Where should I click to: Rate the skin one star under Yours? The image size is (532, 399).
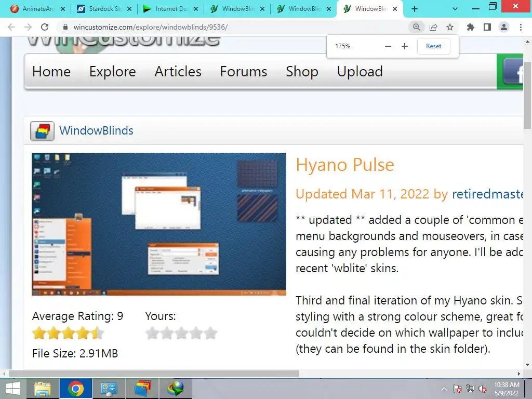pos(152,333)
